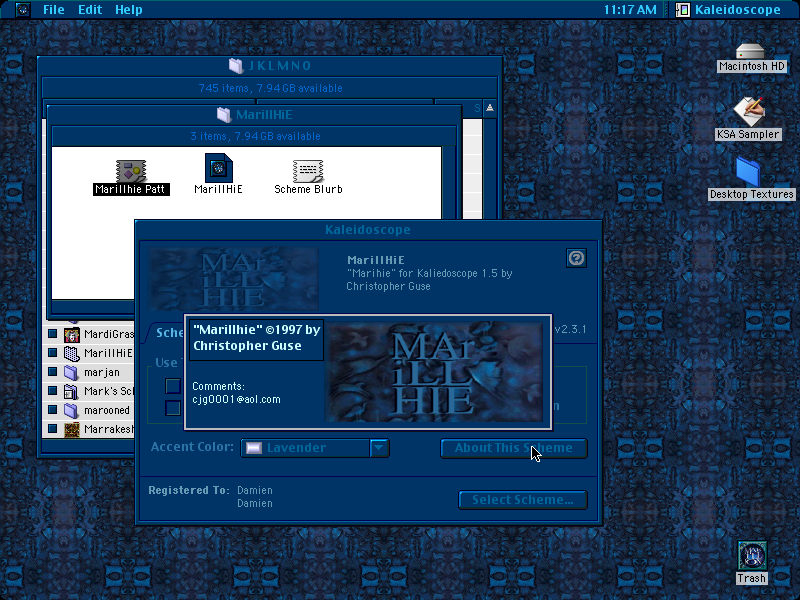Select the MarillHiE icon in JKLMNO list
The width and height of the screenshot is (800, 600).
(71, 353)
